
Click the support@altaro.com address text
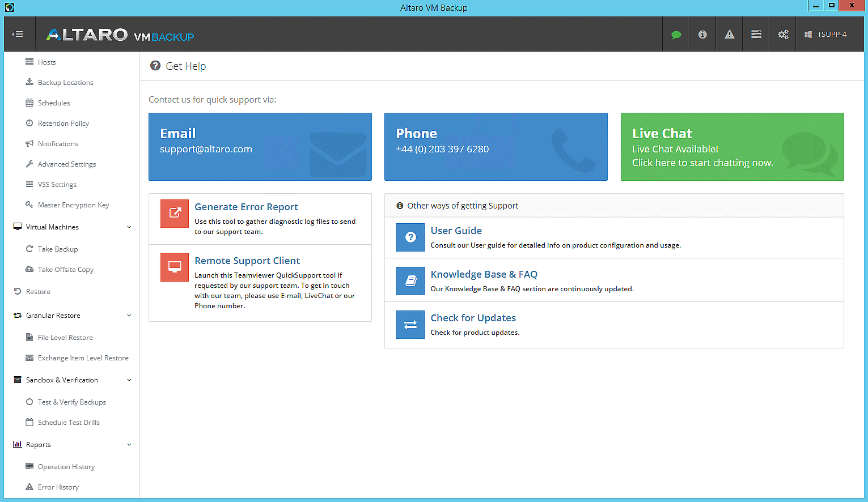click(206, 149)
